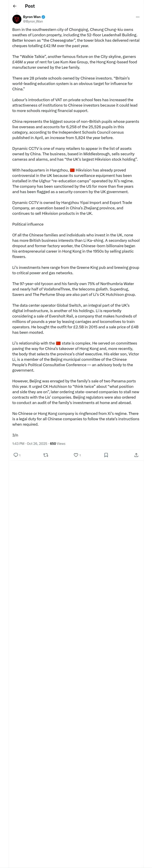Screen dimensions: 152x868
Task: Click the blue verified badge
Action: coord(43,17)
